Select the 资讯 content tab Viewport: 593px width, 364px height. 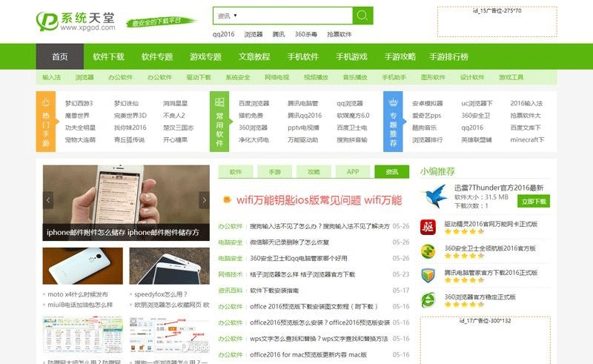point(392,172)
